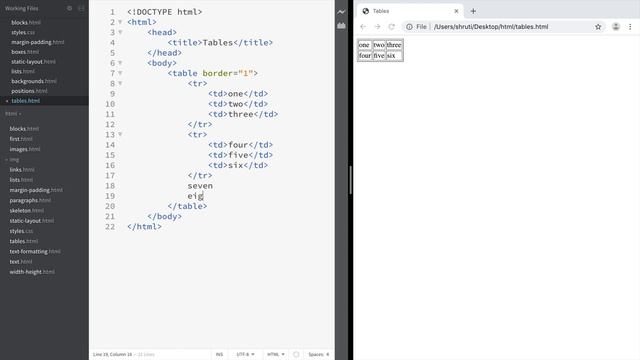Image resolution: width=640 pixels, height=360 pixels.
Task: Reload the Tables page in Chrome
Action: (391, 27)
